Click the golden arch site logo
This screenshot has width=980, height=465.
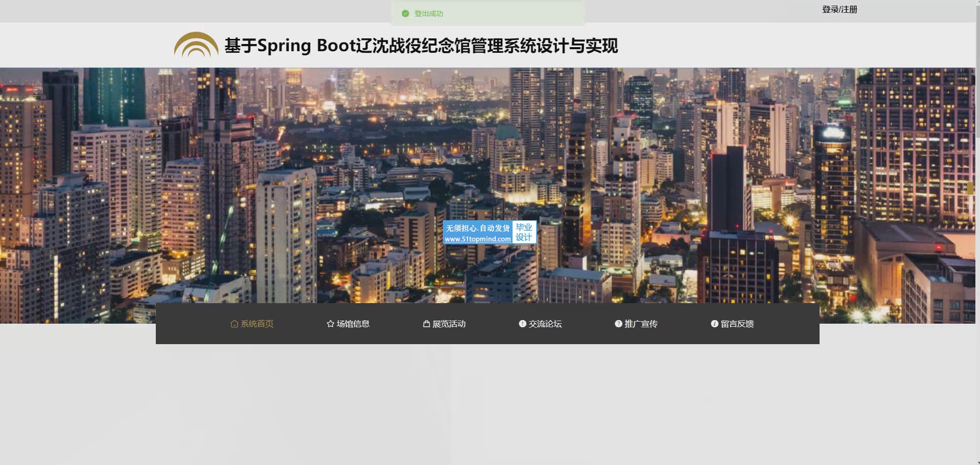(196, 45)
